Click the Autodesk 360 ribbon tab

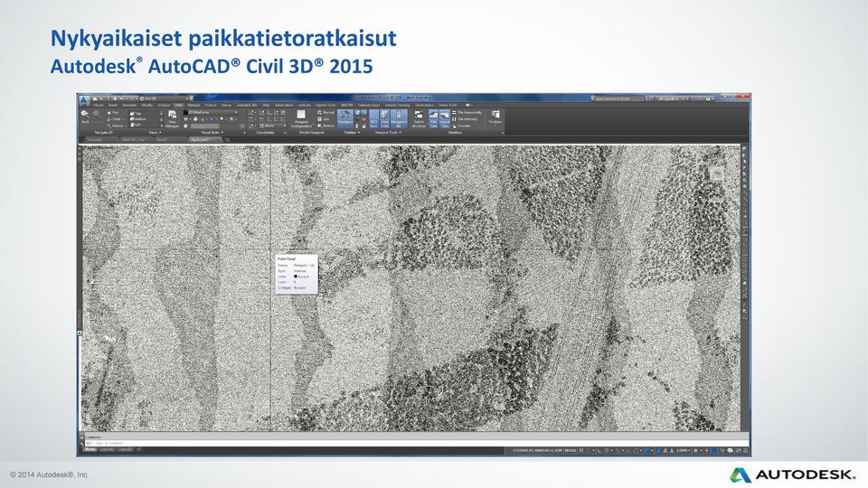point(247,105)
